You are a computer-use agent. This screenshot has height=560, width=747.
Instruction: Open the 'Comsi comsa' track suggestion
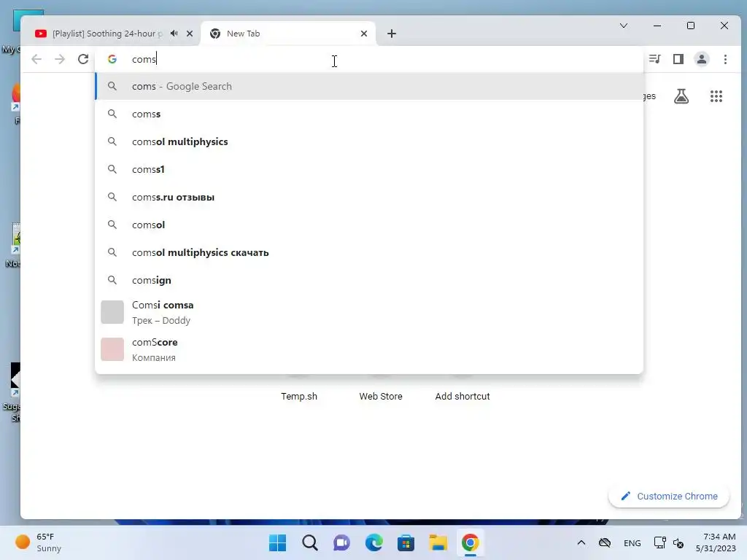pyautogui.click(x=369, y=312)
